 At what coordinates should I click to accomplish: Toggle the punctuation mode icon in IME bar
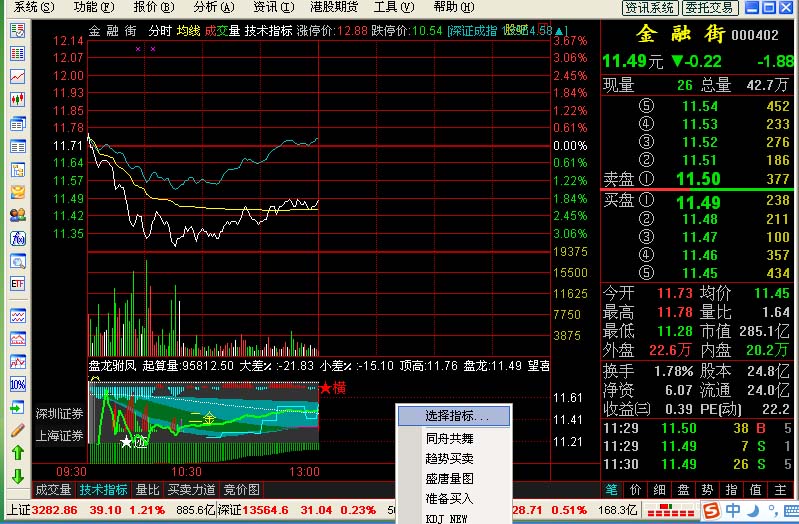pos(773,511)
